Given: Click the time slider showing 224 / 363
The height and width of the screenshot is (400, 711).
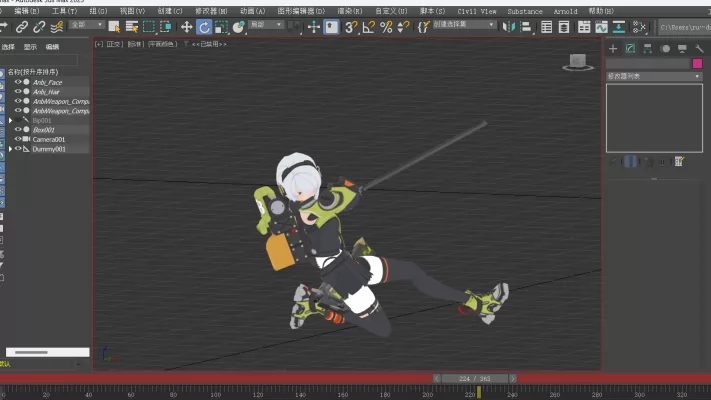Looking at the screenshot, I should click(x=474, y=378).
